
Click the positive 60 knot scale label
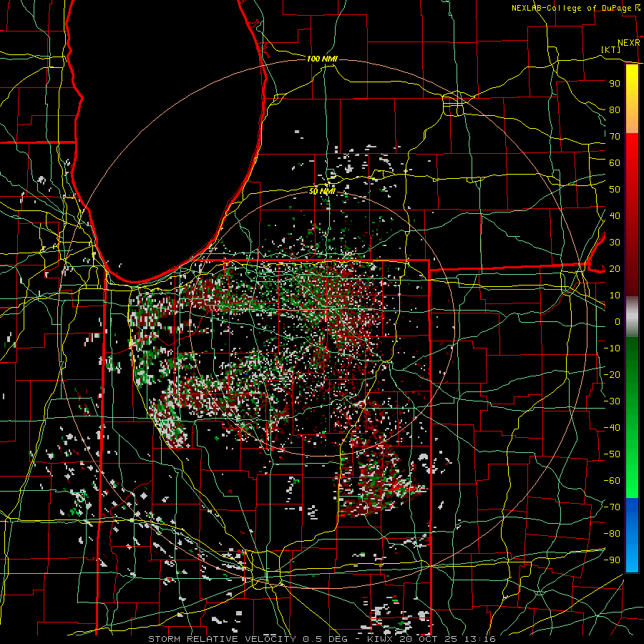click(x=615, y=162)
